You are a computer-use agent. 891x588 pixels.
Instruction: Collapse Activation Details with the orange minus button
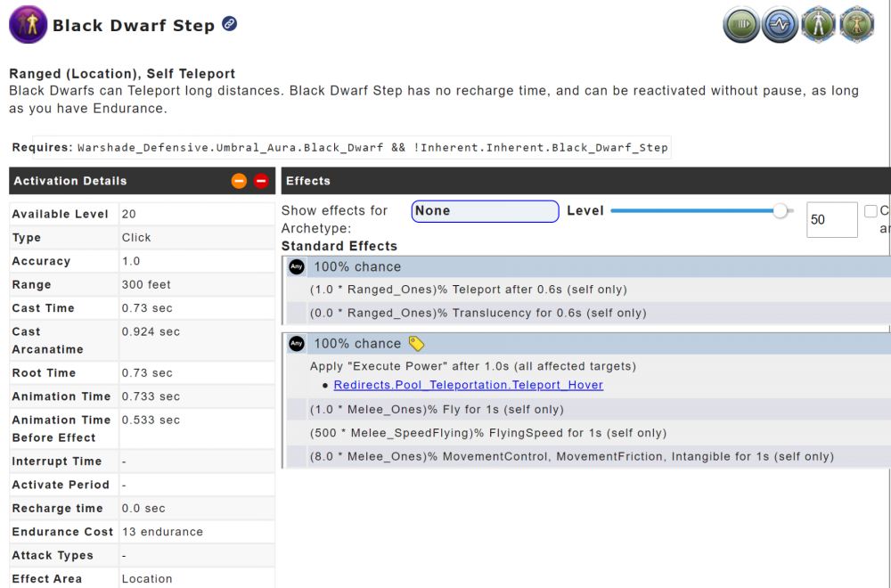239,181
